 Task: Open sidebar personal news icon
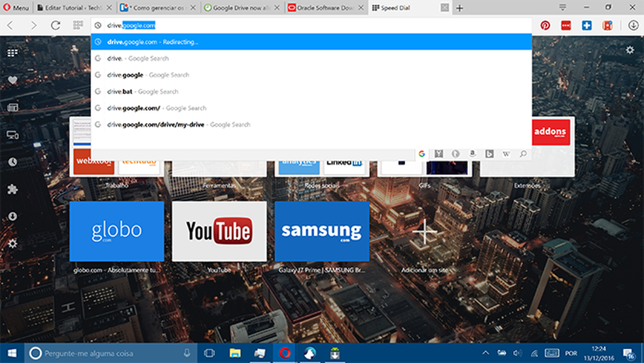[12, 107]
